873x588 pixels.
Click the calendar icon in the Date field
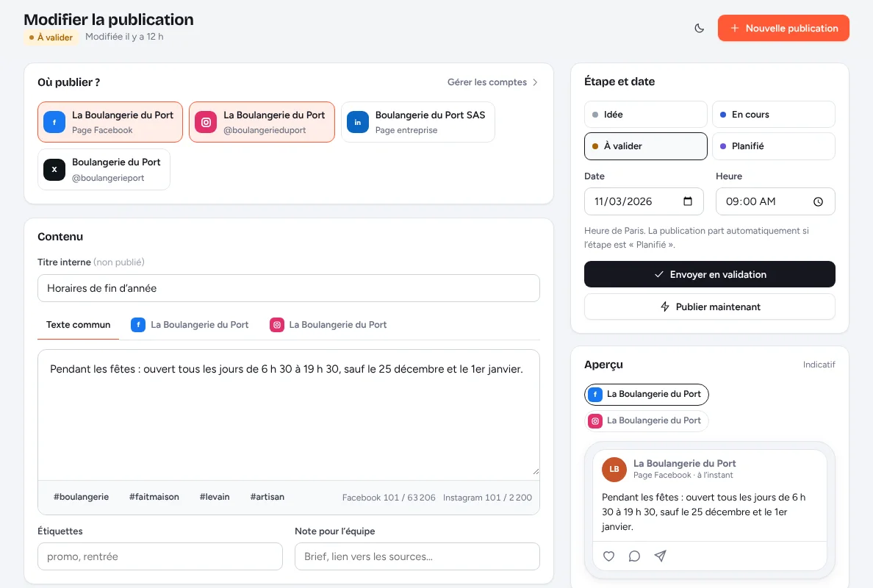pyautogui.click(x=688, y=201)
